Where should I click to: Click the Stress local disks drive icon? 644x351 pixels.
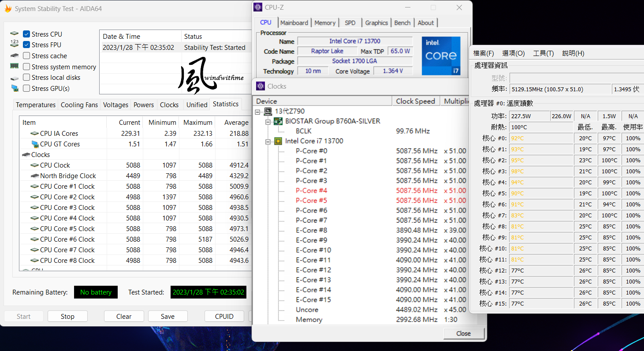point(14,77)
